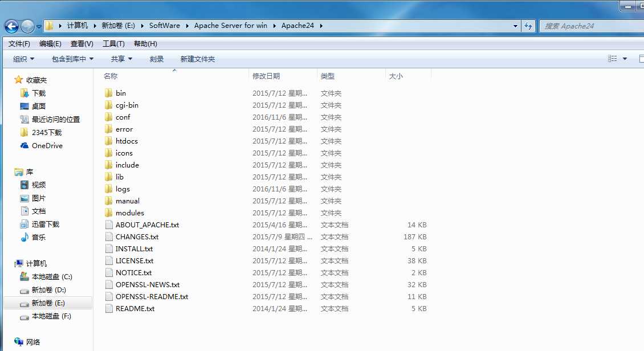Click the 计算机 breadcrumb segment
The image size is (644, 351).
(78, 26)
